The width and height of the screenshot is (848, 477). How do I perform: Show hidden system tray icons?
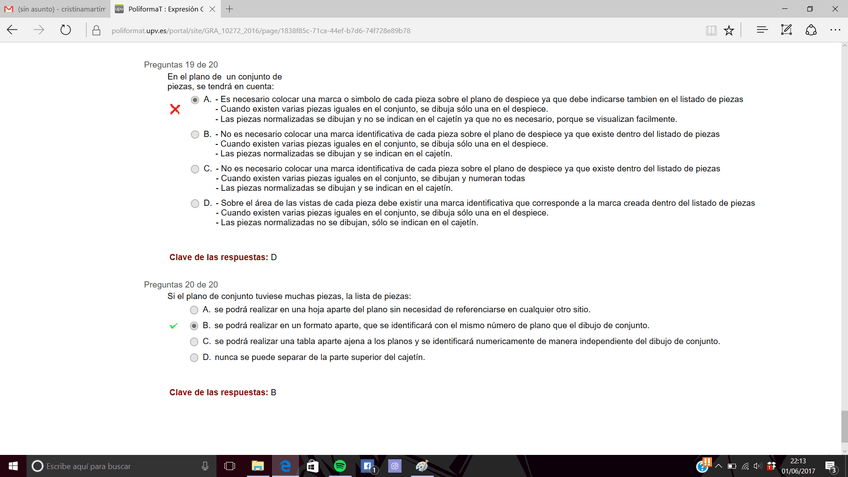(718, 467)
